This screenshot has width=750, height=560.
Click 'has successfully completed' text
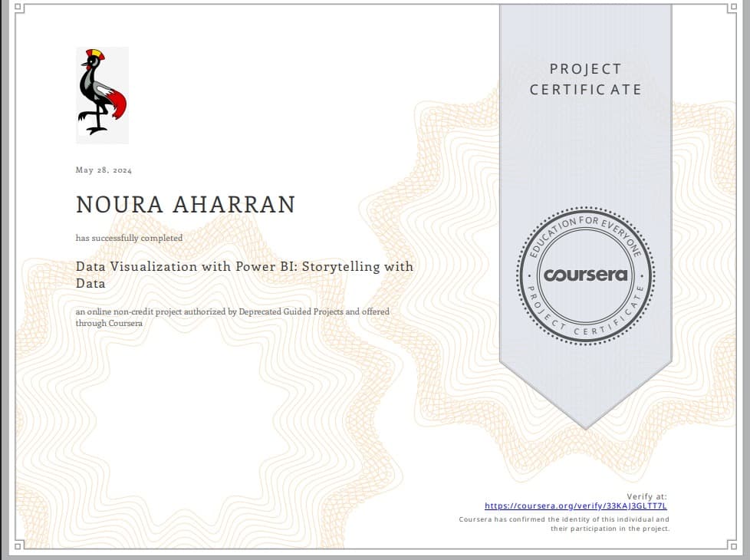(128, 239)
